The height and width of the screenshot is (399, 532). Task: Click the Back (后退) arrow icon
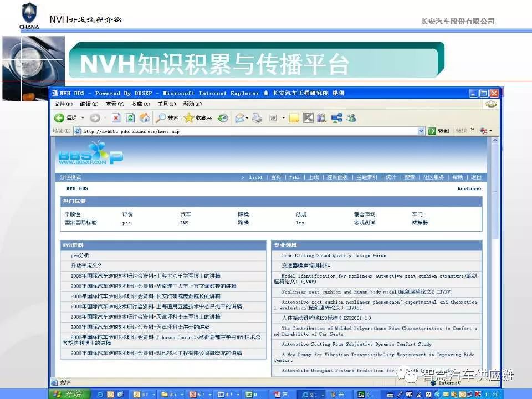[x=59, y=117]
